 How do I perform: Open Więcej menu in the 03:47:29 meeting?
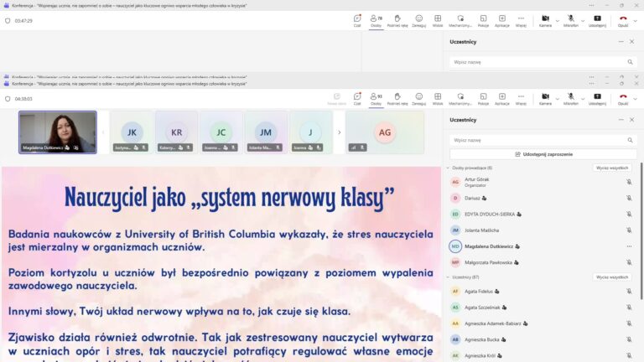521,20
